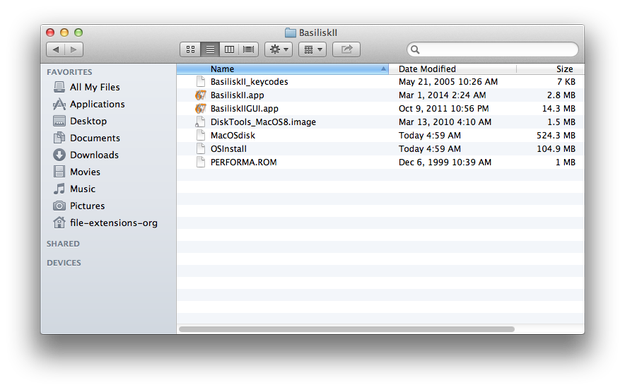
Task: Click the 104.9 MB size value
Action: 556,149
